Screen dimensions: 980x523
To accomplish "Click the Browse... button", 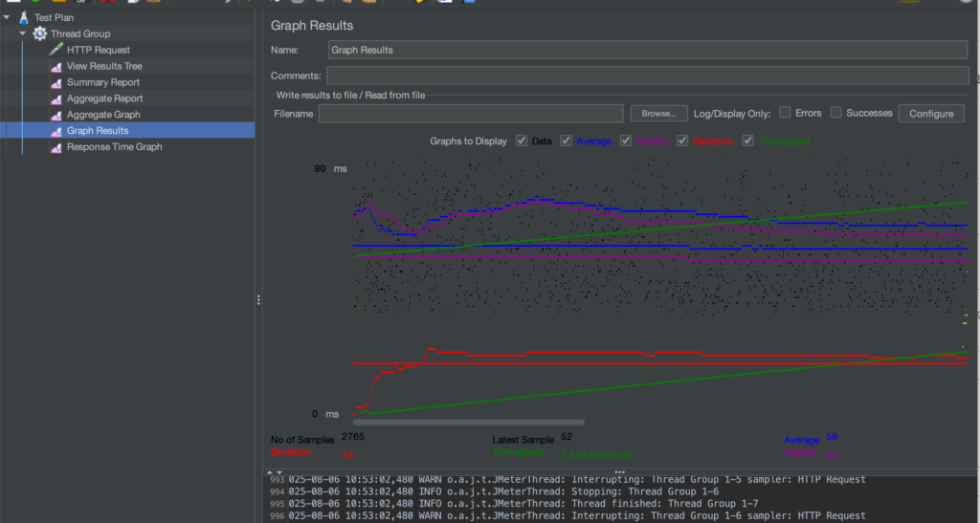I will (658, 114).
